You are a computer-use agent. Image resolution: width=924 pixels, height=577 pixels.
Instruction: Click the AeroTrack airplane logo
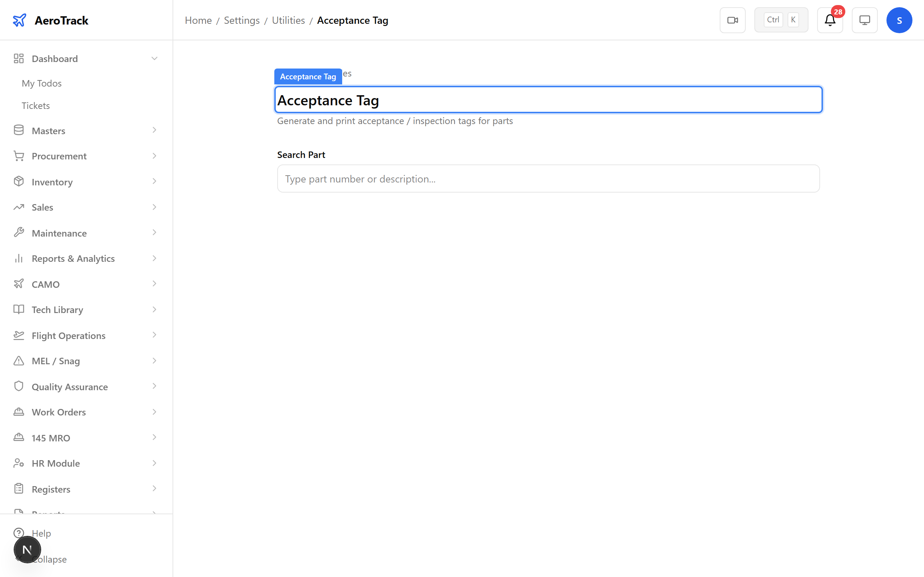19,20
